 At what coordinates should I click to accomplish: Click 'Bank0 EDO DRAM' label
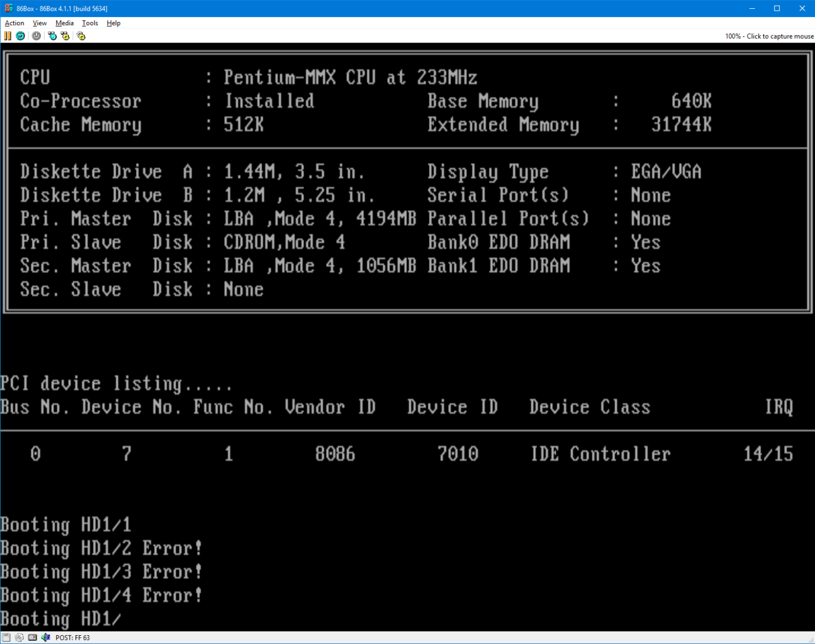point(499,242)
